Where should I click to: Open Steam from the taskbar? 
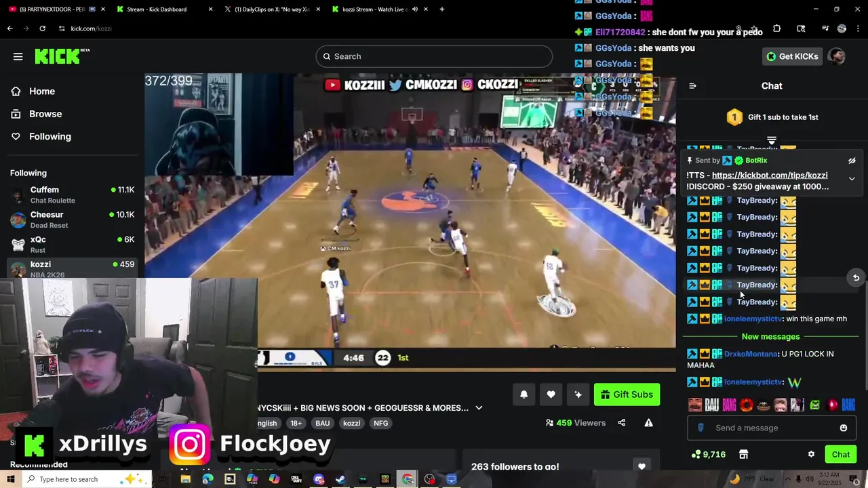point(340,479)
